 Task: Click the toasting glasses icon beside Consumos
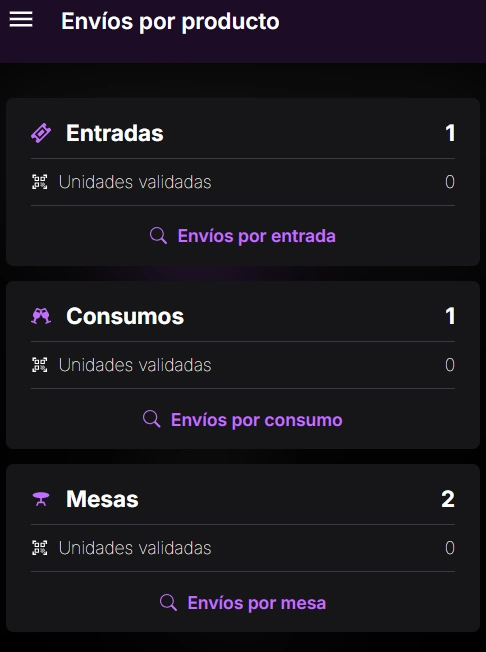pyautogui.click(x=41, y=316)
